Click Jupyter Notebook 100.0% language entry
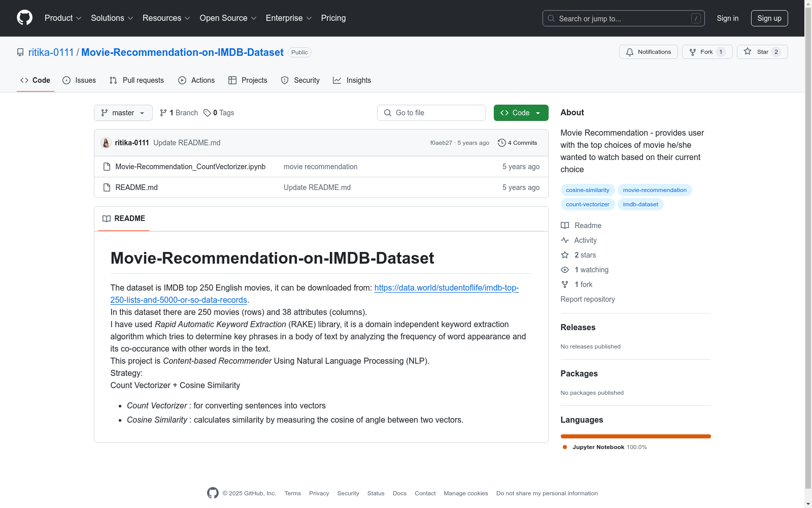Screen dimensions: 812x508 604,447
